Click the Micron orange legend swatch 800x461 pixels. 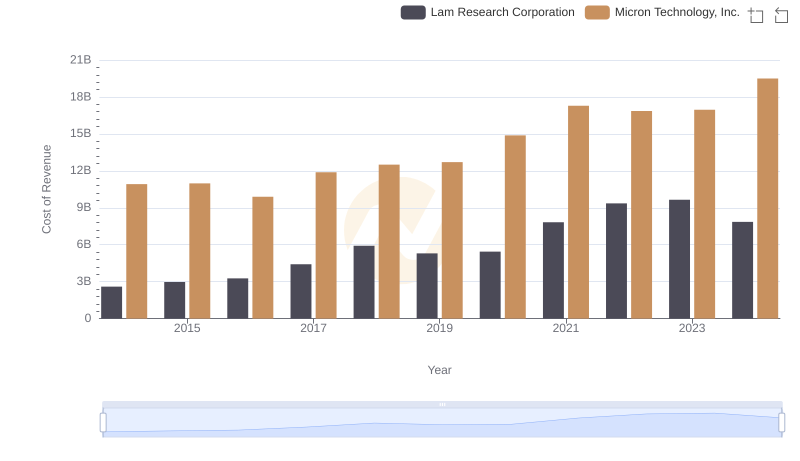pos(597,12)
